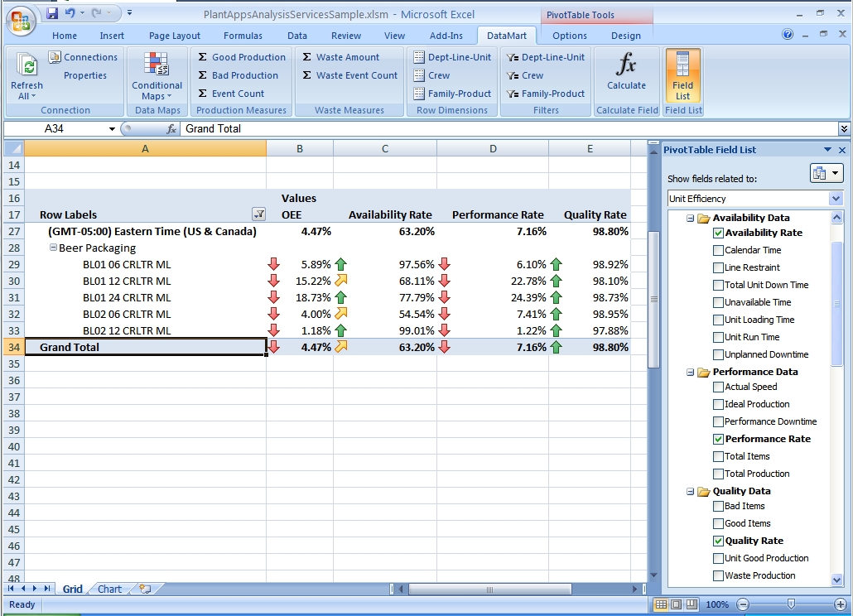Zoom out with the minus button
Viewport: 853px width, 616px height.
click(x=743, y=604)
